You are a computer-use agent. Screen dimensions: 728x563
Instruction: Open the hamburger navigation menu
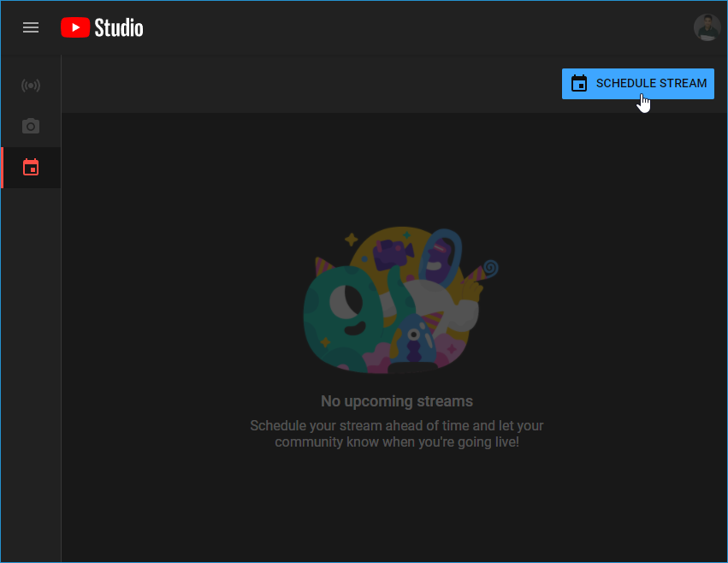pos(31,27)
